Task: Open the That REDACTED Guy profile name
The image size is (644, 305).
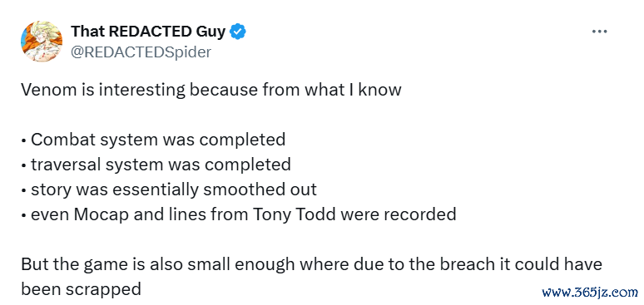Action: [x=148, y=32]
